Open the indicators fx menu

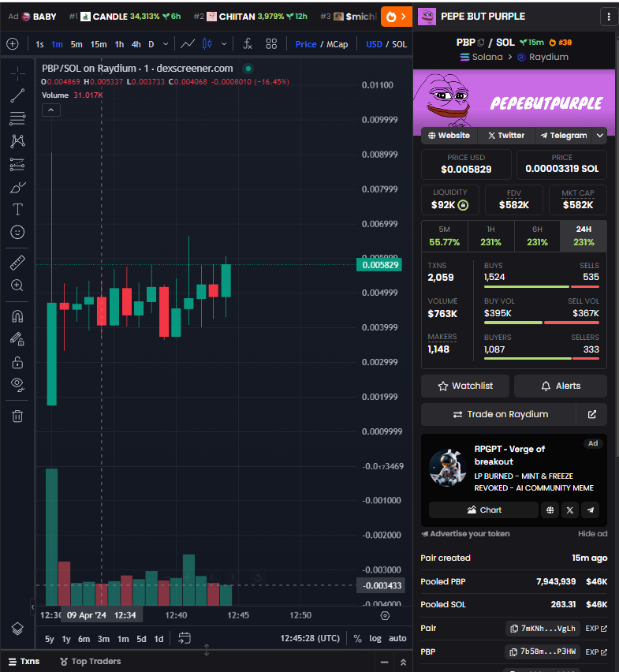pyautogui.click(x=248, y=43)
